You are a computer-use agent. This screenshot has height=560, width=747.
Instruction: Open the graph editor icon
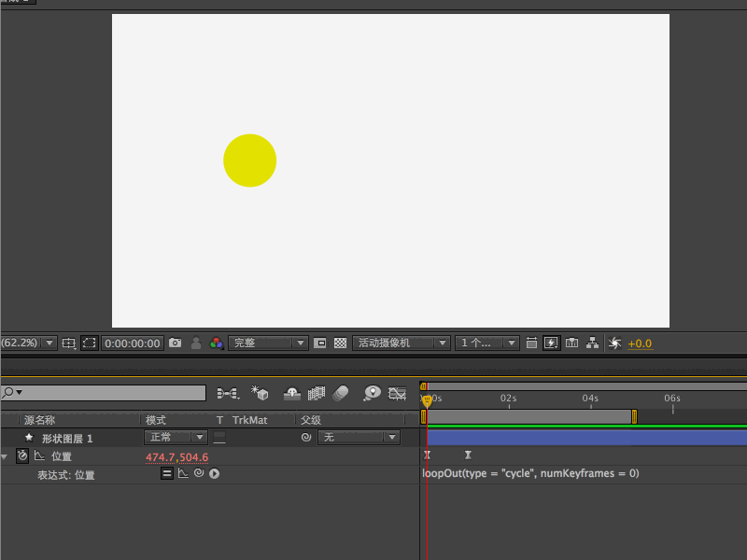(398, 393)
